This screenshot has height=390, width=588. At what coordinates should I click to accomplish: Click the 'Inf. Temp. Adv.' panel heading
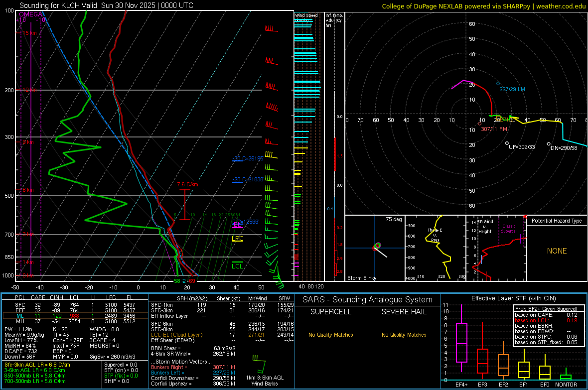[334, 20]
